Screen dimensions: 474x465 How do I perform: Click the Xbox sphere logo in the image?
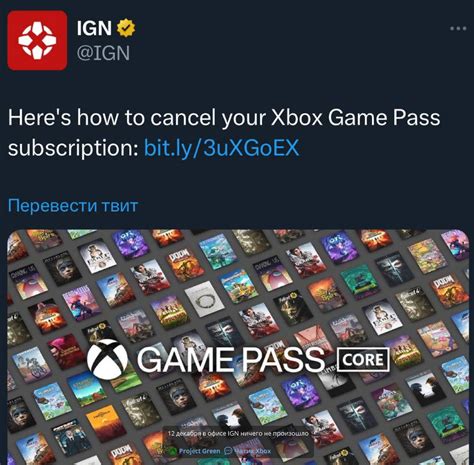107,359
